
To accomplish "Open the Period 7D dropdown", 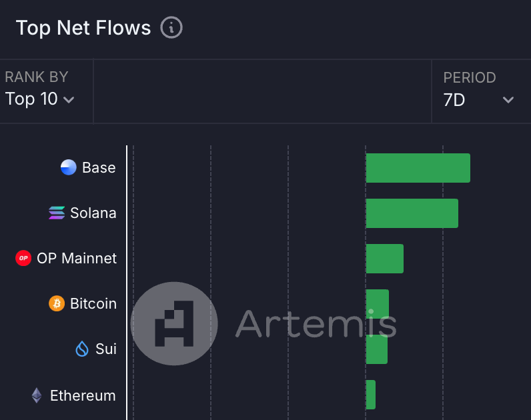I will pos(478,100).
